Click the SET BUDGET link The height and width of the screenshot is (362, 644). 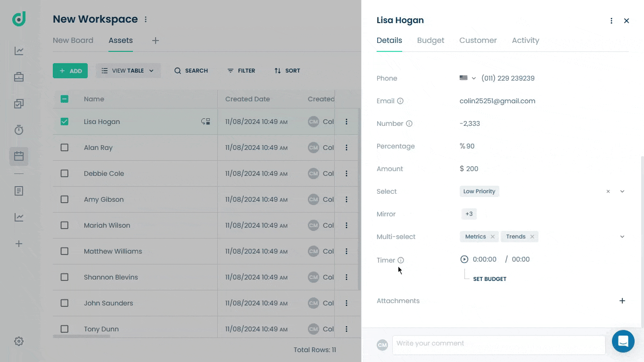click(x=490, y=279)
